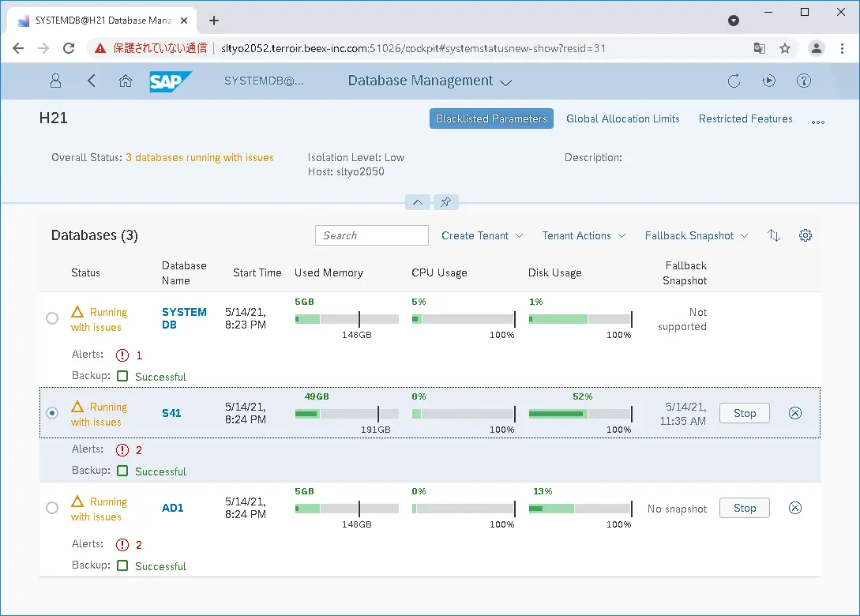
Task: Click the Disk Usage column header
Action: 554,272
